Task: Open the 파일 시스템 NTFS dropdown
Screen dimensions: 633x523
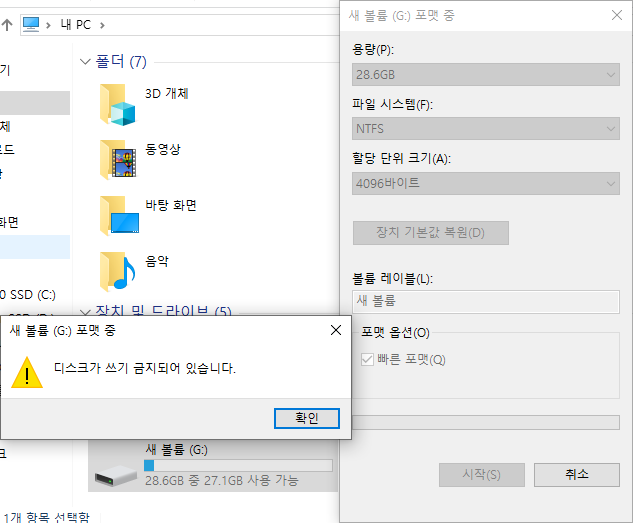Action: (x=486, y=129)
